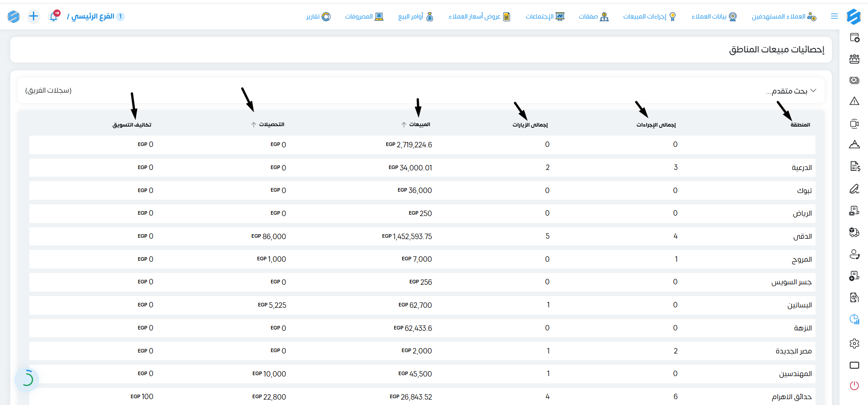The width and height of the screenshot is (868, 405).
Task: Click collections value EGP 22,800
Action: [x=269, y=397]
